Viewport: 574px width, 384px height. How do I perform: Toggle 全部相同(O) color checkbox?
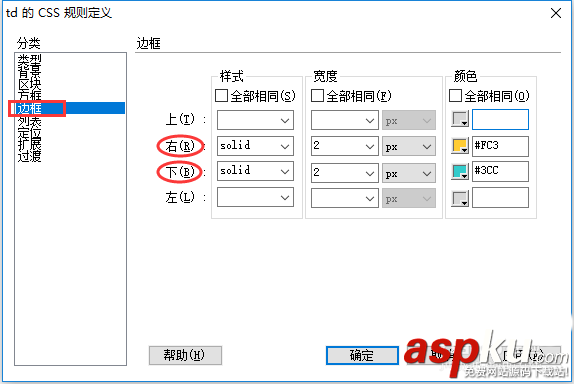pyautogui.click(x=455, y=96)
